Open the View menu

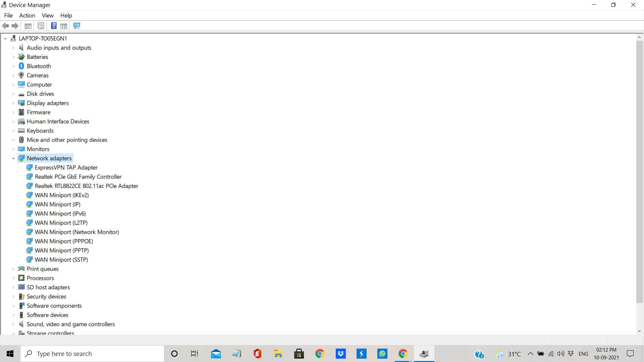(47, 15)
